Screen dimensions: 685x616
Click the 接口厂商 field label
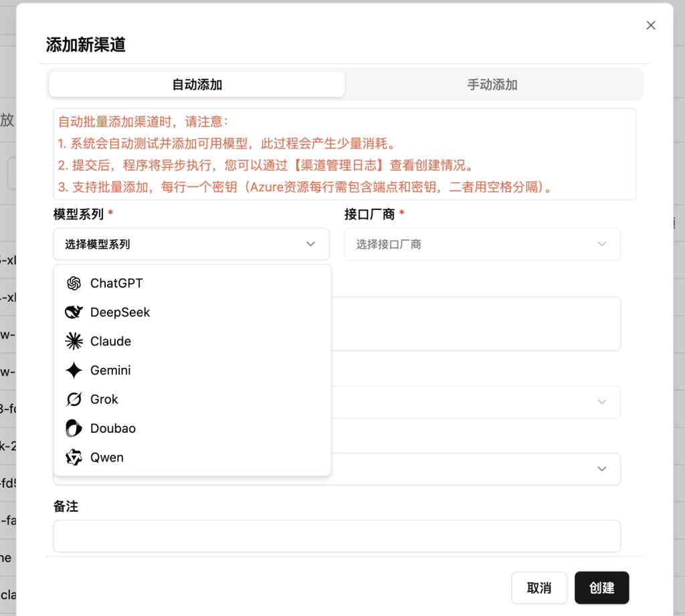(x=369, y=214)
